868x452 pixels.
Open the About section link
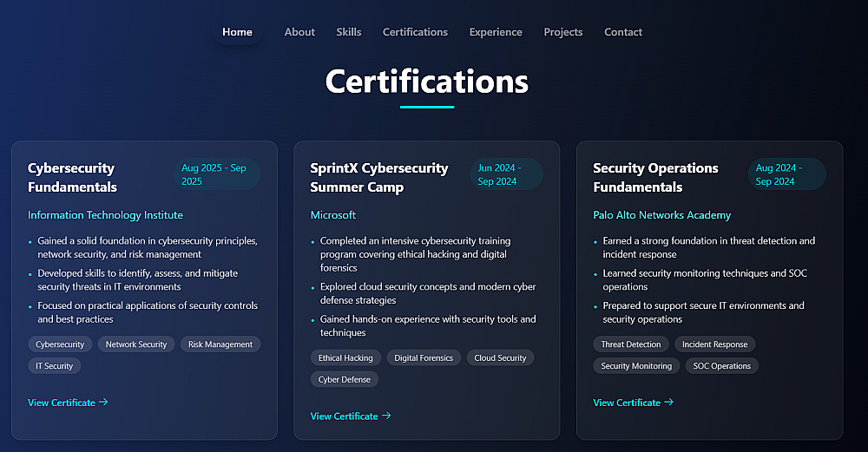click(299, 32)
